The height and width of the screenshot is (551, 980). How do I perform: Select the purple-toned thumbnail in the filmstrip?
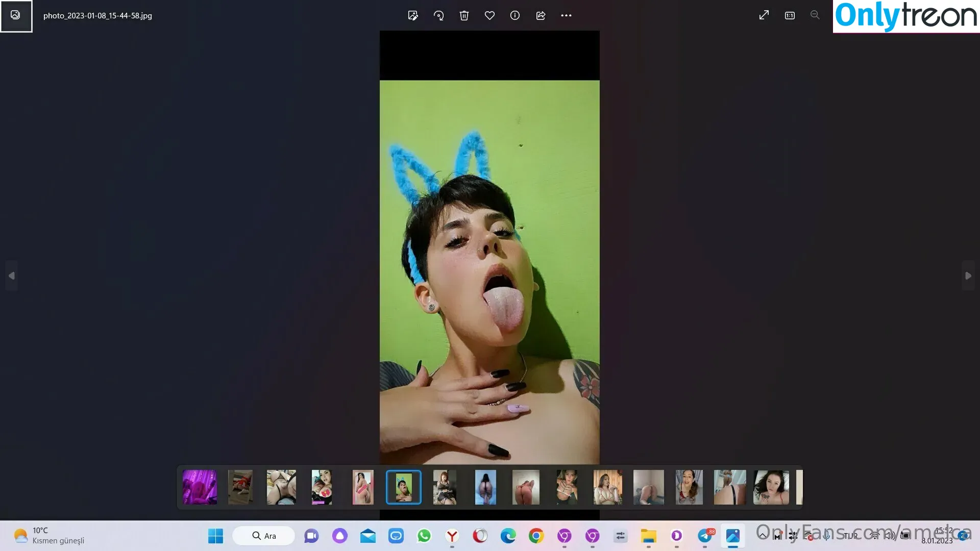(x=200, y=487)
